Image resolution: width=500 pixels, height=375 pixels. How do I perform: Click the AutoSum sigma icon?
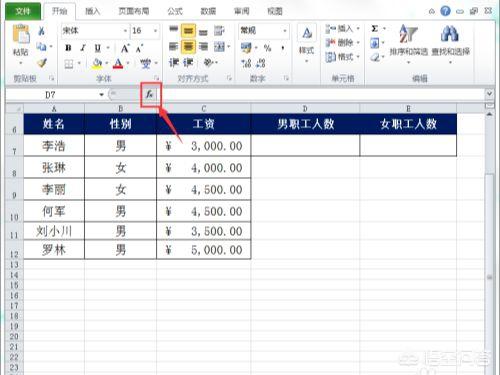375,29
